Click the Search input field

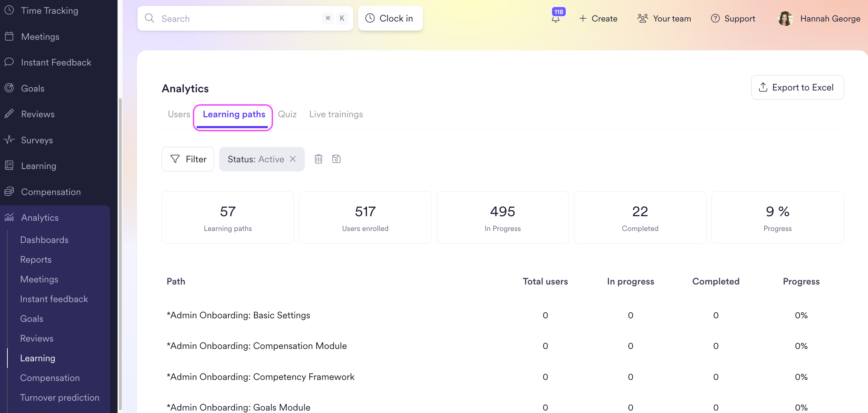tap(239, 19)
